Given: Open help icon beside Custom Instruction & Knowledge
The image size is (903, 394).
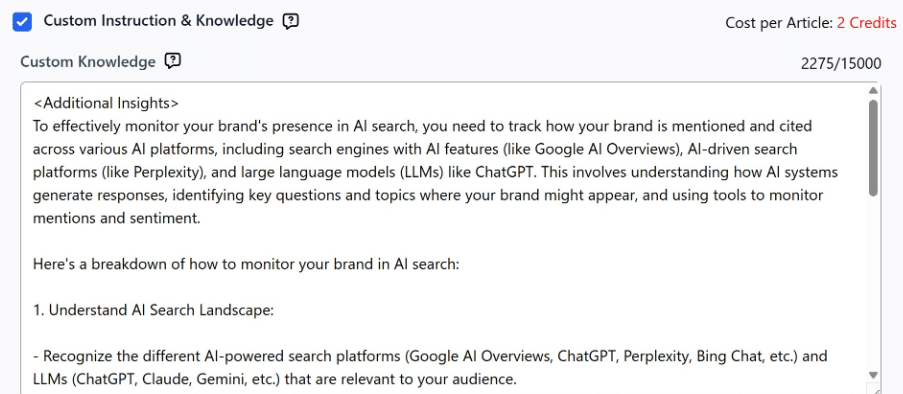Looking at the screenshot, I should (290, 22).
